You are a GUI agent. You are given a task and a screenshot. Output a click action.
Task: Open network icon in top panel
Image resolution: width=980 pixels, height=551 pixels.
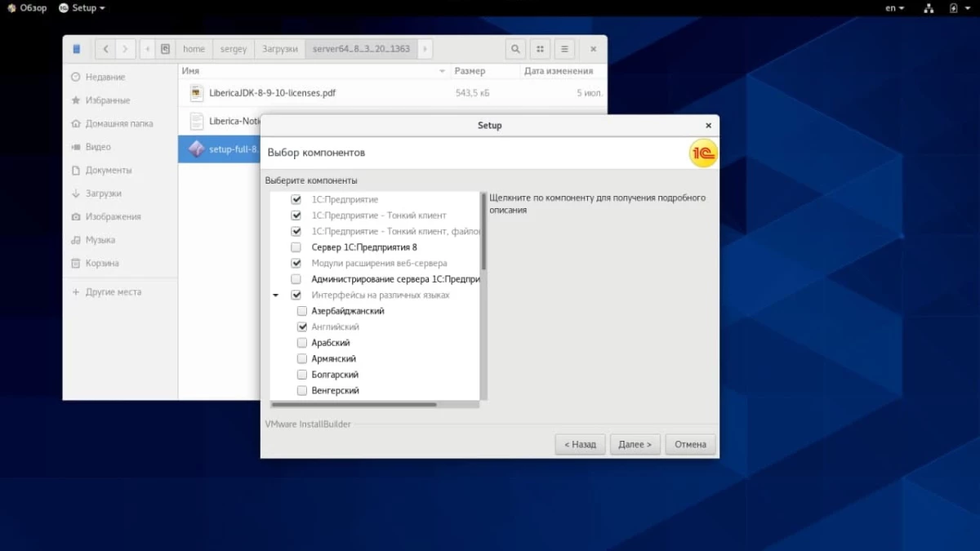pos(929,8)
